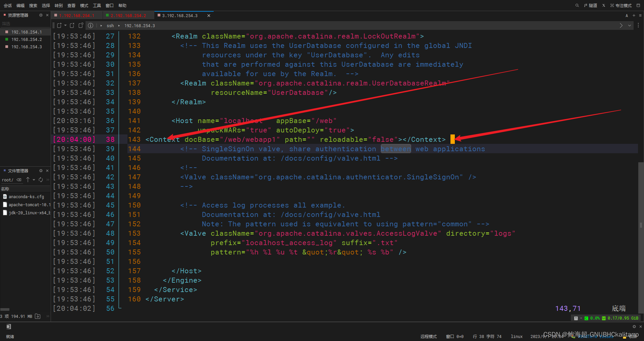Expand file manager status bar arrows

[x=48, y=316]
